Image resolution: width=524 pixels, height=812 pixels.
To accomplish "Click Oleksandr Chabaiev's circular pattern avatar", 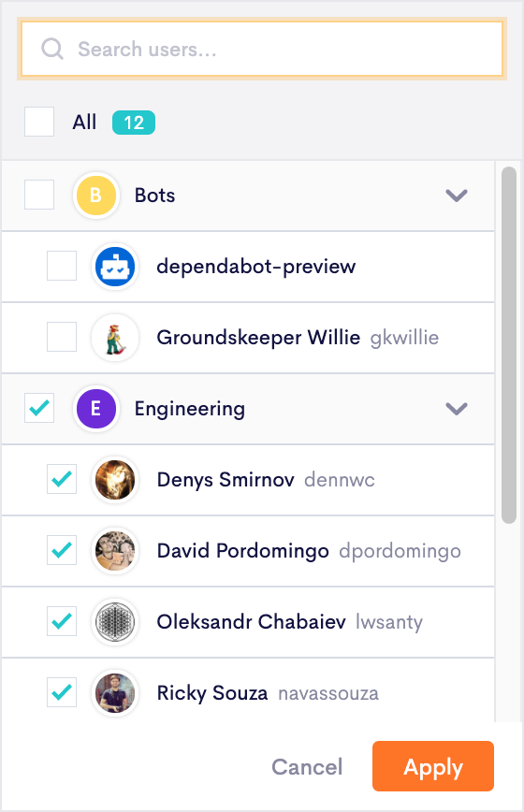I will 115,622.
